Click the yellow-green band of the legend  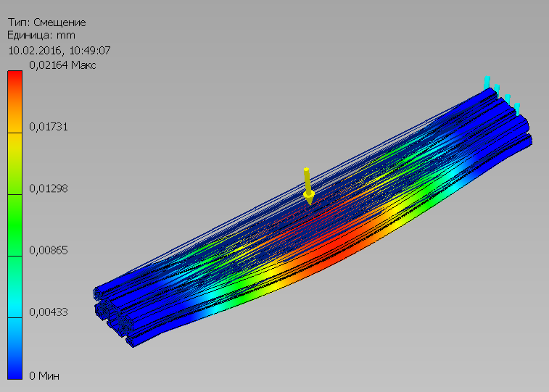(x=15, y=164)
